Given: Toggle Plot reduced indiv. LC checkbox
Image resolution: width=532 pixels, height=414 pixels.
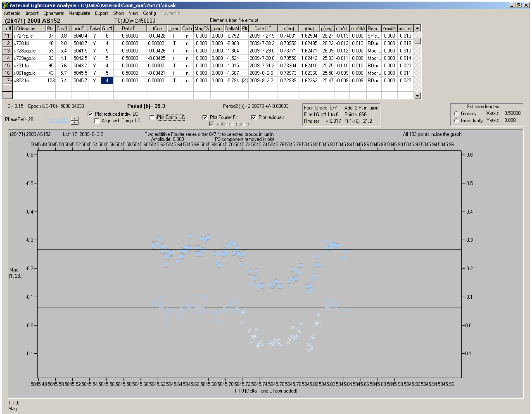Looking at the screenshot, I should (90, 114).
